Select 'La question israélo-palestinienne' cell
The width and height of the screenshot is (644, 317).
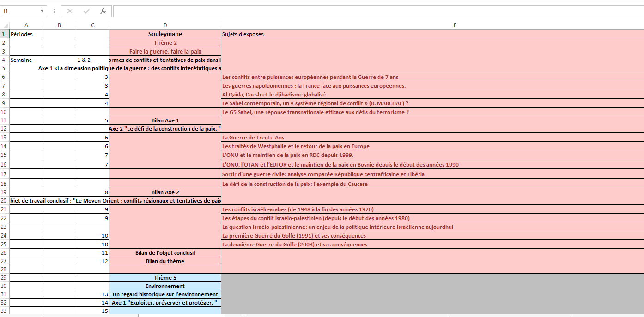432,227
